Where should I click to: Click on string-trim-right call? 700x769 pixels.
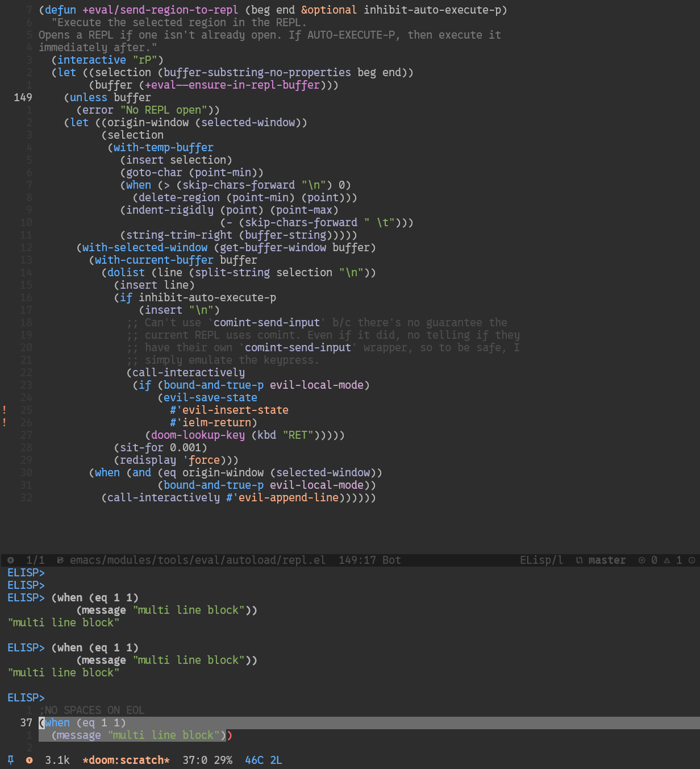click(x=179, y=235)
